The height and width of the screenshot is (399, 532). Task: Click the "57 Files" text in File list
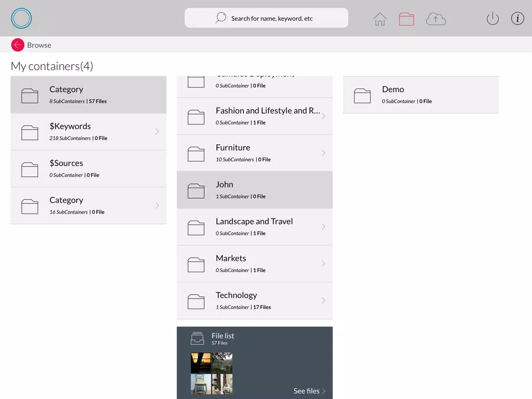tap(220, 343)
